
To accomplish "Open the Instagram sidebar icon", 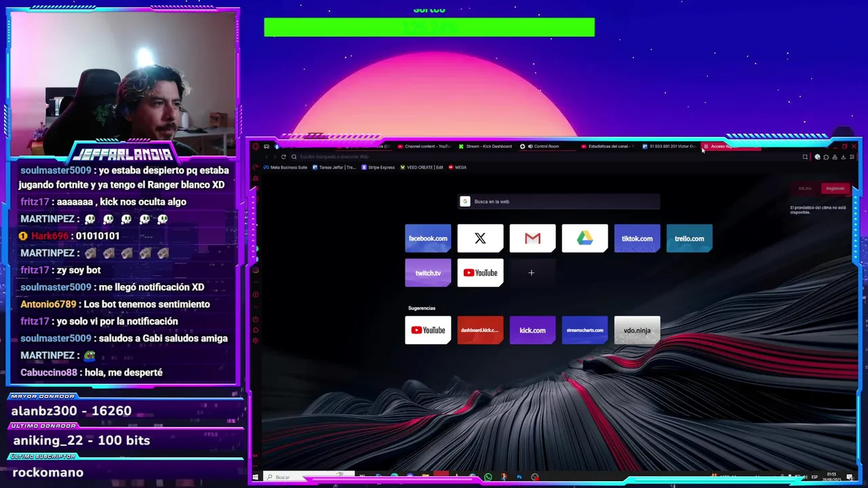I will pyautogui.click(x=256, y=270).
